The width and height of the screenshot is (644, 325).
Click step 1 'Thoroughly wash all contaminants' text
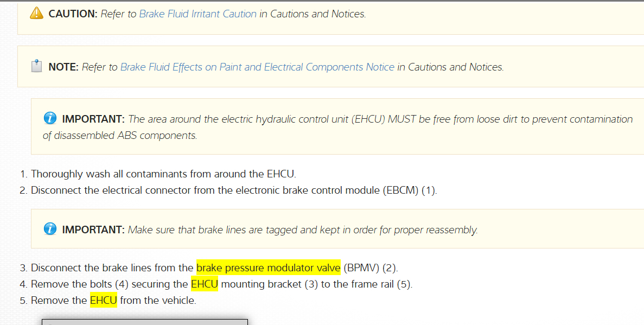(163, 174)
